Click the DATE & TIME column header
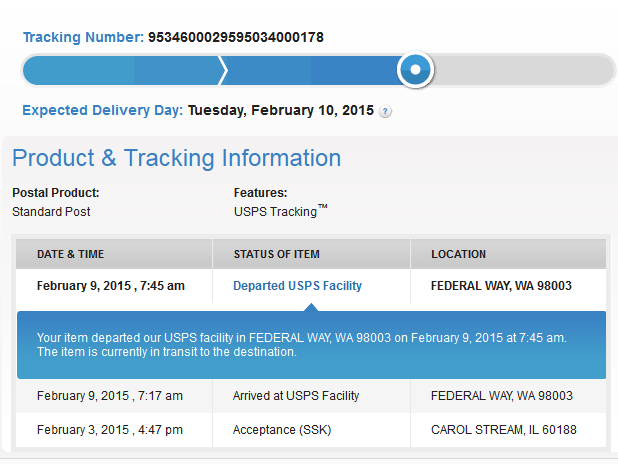The image size is (618, 464). [x=70, y=254]
